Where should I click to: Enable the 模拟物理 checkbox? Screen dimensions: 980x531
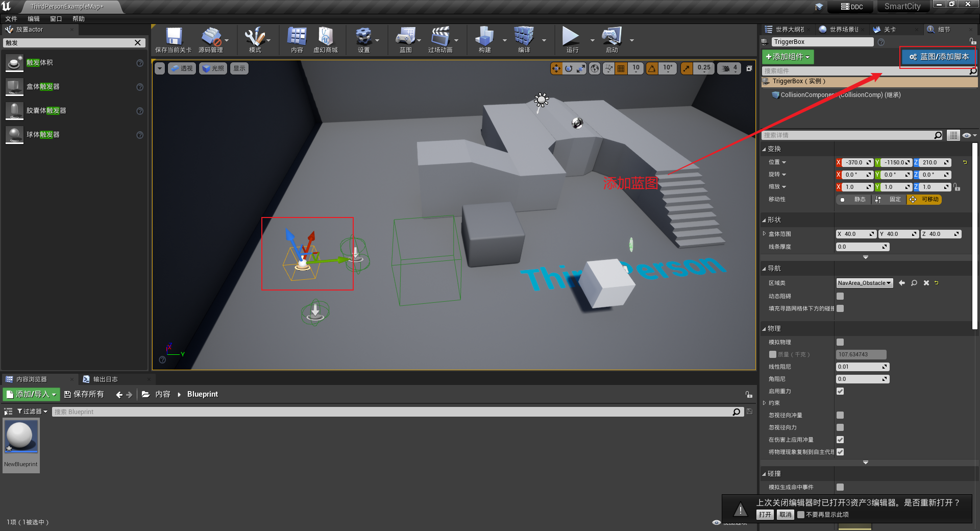[840, 342]
